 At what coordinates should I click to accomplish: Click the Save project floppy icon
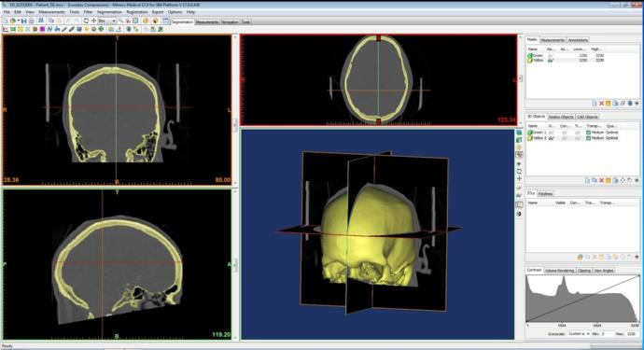tap(24, 21)
